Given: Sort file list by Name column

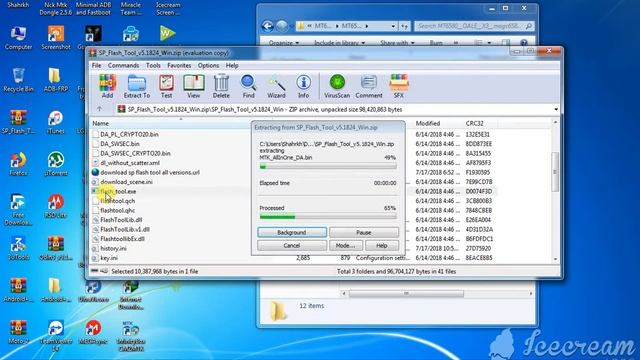Looking at the screenshot, I should pyautogui.click(x=100, y=123).
